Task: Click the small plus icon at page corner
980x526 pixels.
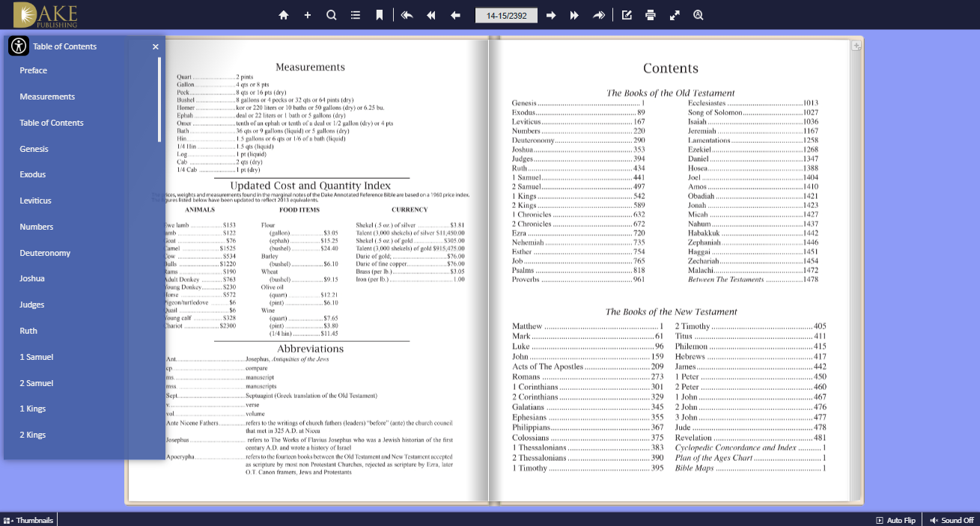Action: pos(856,46)
